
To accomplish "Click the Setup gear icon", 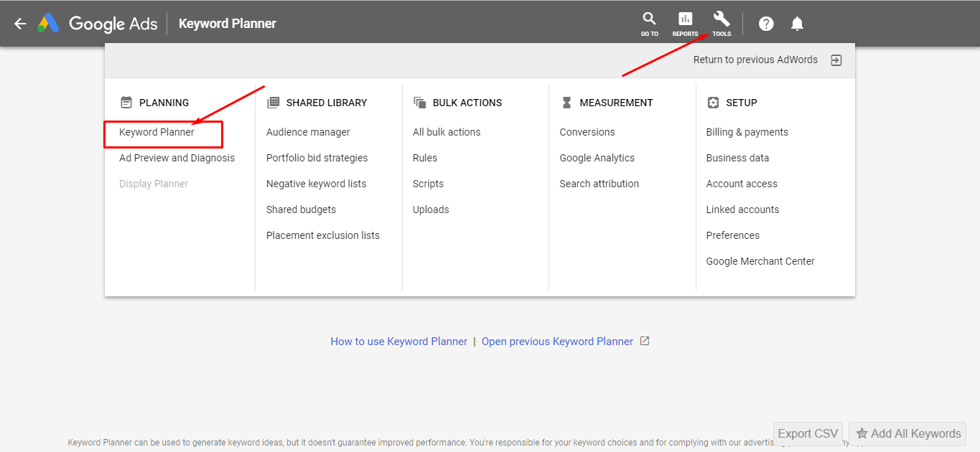I will [x=713, y=103].
